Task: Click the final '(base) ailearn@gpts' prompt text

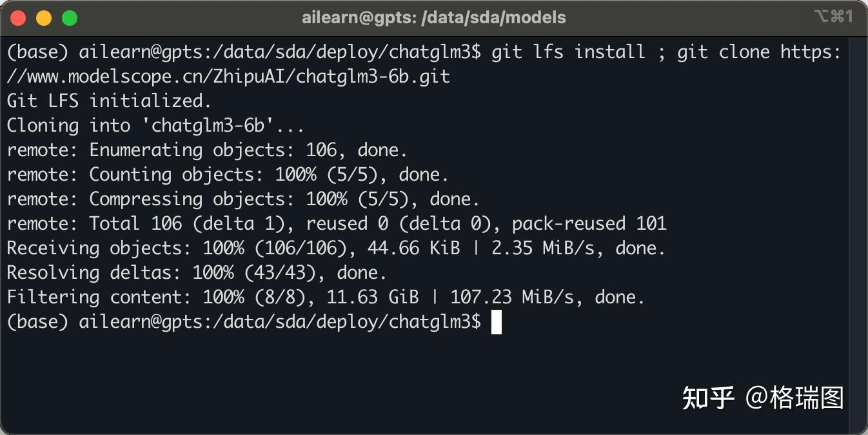Action: pos(243,322)
